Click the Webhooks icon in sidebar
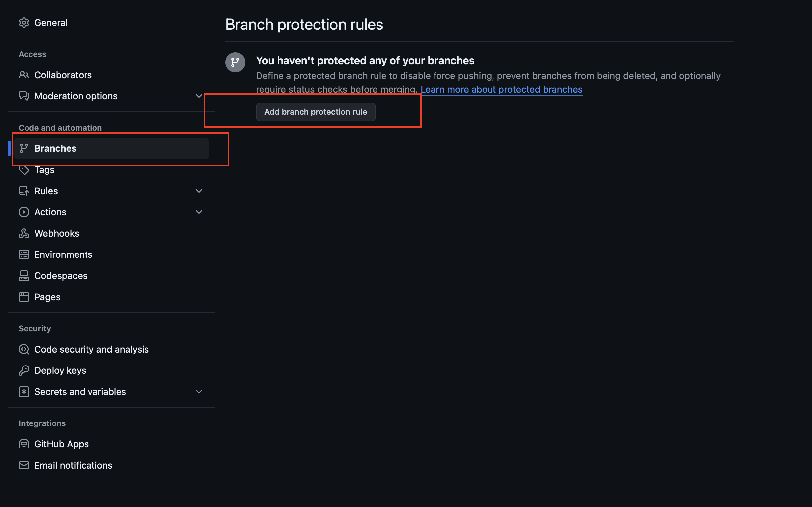 tap(24, 233)
